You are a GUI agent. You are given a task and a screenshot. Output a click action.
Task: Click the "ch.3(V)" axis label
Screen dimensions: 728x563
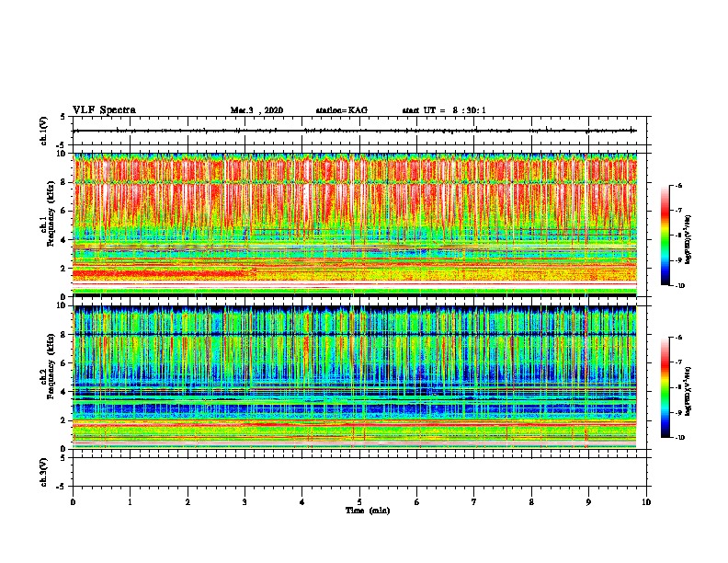pyautogui.click(x=43, y=473)
